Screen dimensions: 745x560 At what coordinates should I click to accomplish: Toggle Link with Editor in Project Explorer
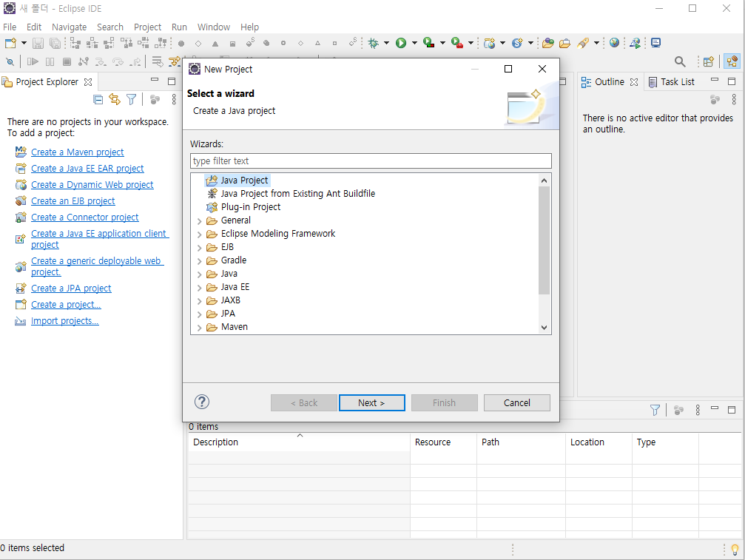tap(115, 99)
